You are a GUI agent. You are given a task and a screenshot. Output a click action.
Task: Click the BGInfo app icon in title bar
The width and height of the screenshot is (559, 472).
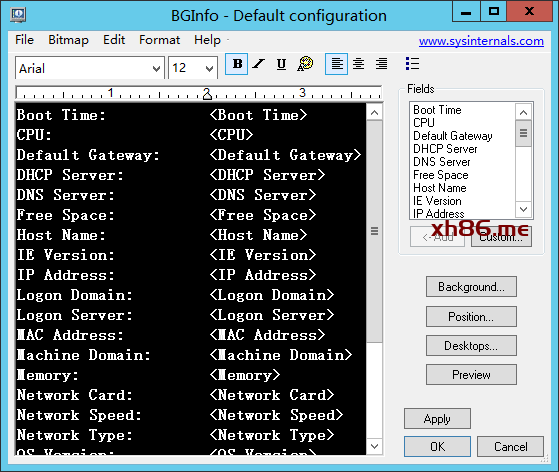tap(18, 15)
